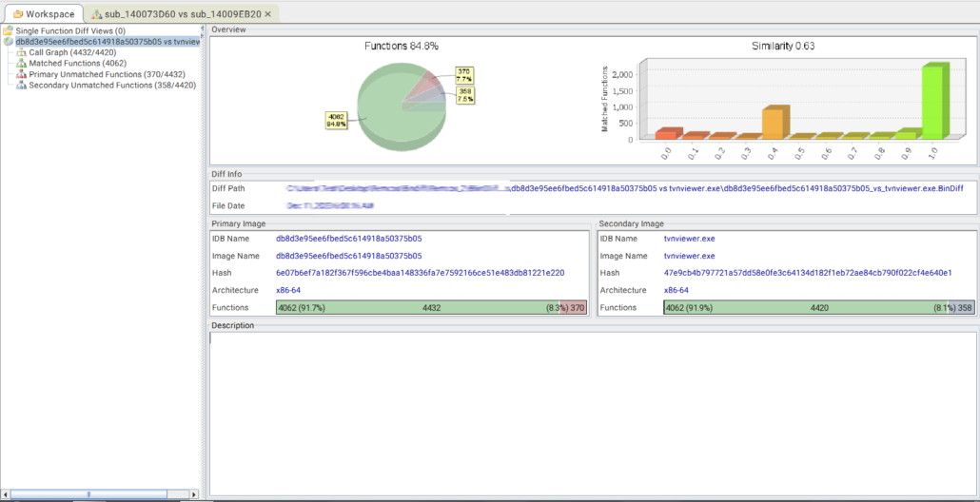Image resolution: width=980 pixels, height=502 pixels.
Task: Click the Primary Unmatched Functions icon
Action: click(x=22, y=74)
